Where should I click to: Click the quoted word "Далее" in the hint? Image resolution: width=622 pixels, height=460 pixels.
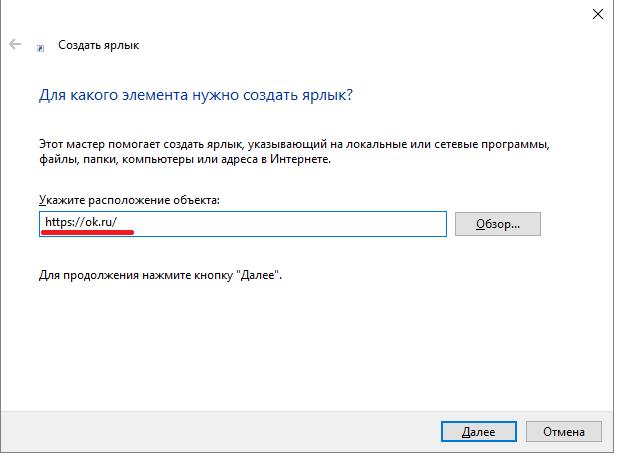[x=259, y=273]
